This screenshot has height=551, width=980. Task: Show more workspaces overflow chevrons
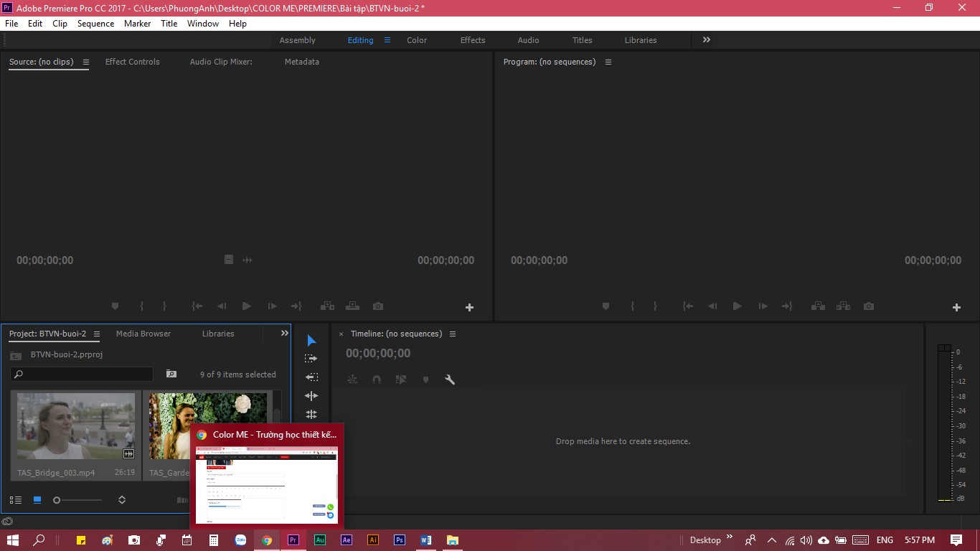click(707, 40)
